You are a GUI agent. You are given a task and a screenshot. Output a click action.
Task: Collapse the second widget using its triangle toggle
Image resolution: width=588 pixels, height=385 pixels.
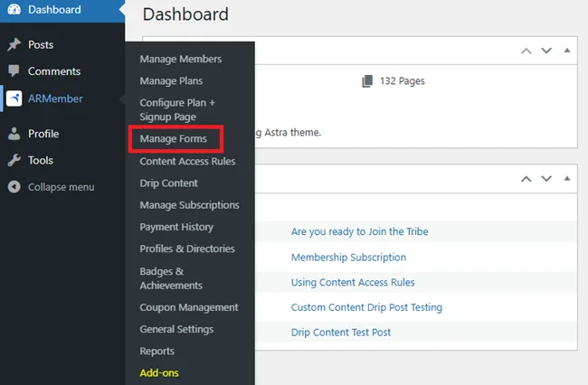(567, 178)
